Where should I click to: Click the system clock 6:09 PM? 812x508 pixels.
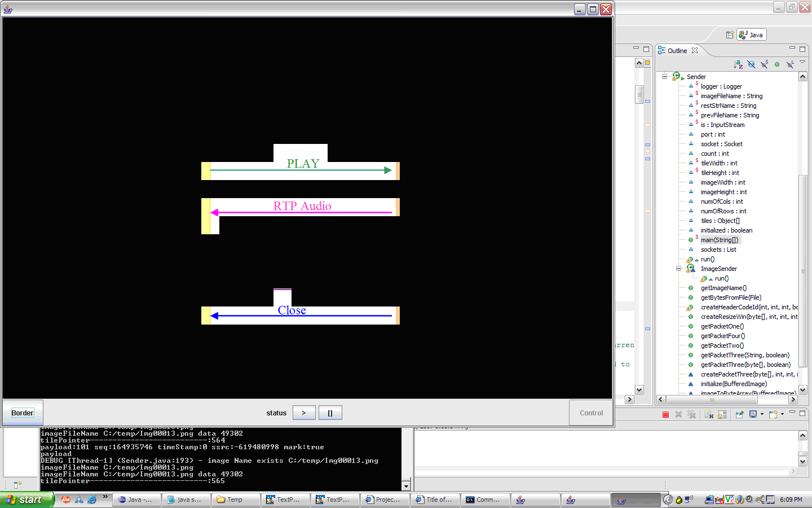791,500
